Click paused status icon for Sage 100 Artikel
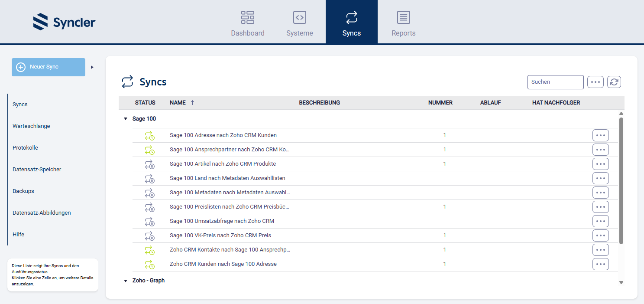 click(x=149, y=164)
